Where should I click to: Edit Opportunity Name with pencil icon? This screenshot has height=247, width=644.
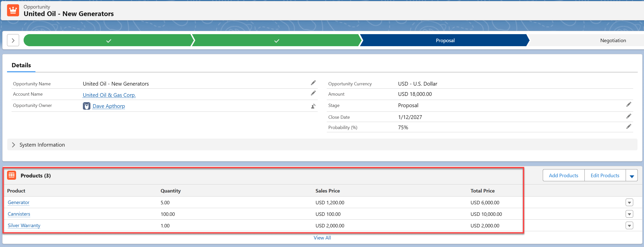point(313,83)
